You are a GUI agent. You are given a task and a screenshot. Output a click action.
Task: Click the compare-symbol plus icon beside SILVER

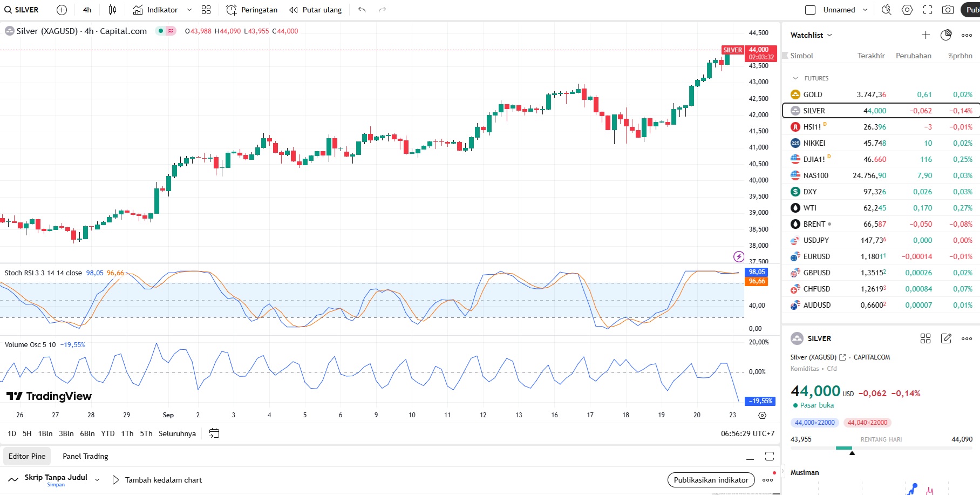coord(62,10)
